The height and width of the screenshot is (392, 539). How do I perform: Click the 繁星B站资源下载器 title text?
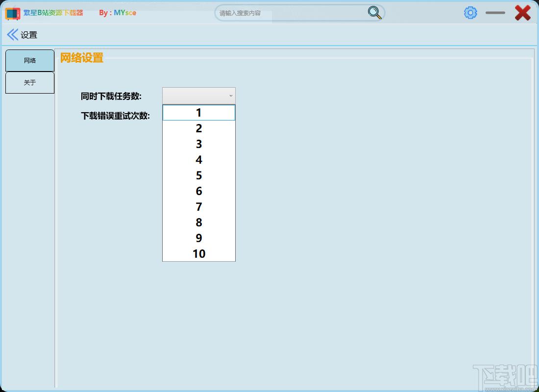53,13
